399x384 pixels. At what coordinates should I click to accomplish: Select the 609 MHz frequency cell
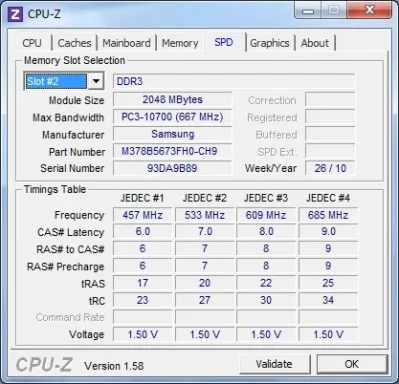266,215
